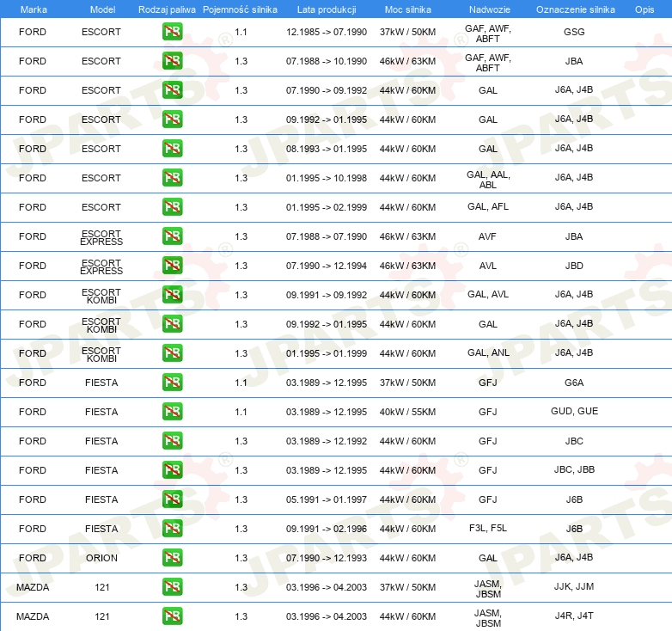Click fuel icon in Fiesta G6A row

[172, 382]
